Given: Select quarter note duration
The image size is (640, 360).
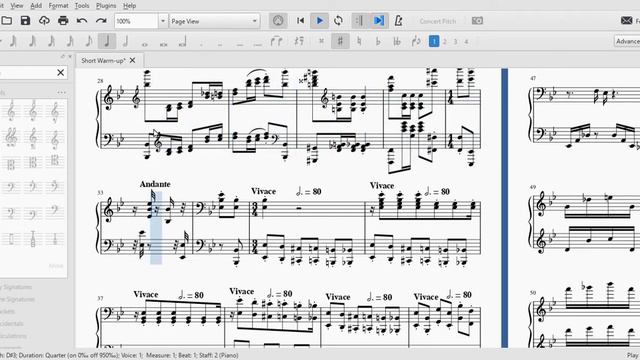Looking at the screenshot, I should [x=107, y=41].
